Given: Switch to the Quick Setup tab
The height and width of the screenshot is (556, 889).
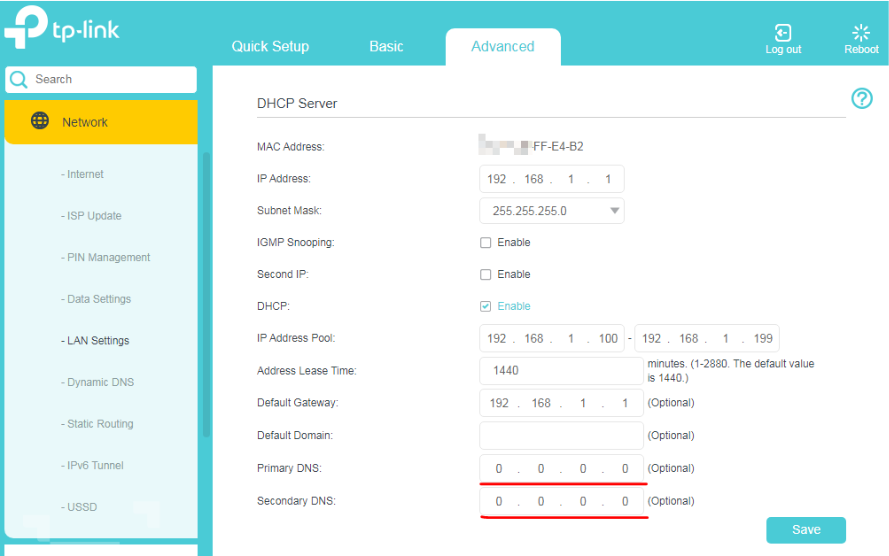Looking at the screenshot, I should pos(270,47).
